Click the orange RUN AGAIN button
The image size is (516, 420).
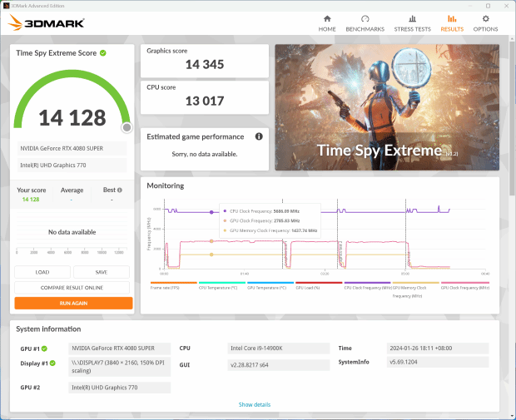point(73,303)
